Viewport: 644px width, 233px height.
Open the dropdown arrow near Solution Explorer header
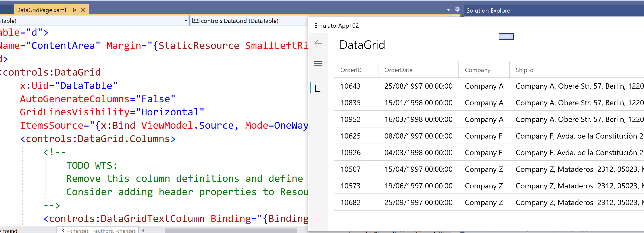[x=449, y=10]
